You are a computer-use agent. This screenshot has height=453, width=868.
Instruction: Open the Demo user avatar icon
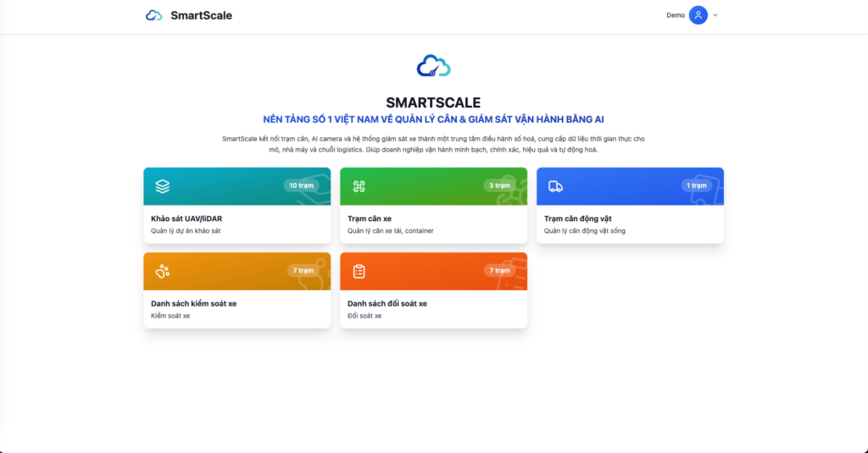coord(698,15)
